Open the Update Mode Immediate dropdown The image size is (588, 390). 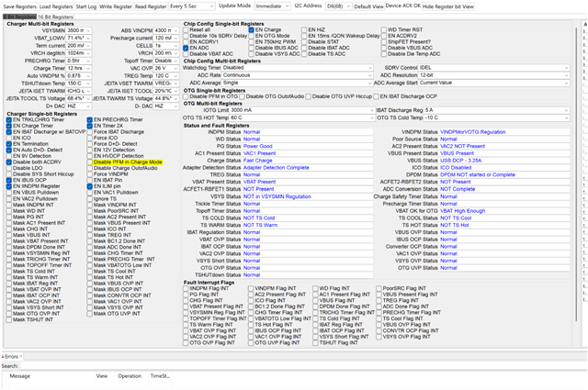272,6
